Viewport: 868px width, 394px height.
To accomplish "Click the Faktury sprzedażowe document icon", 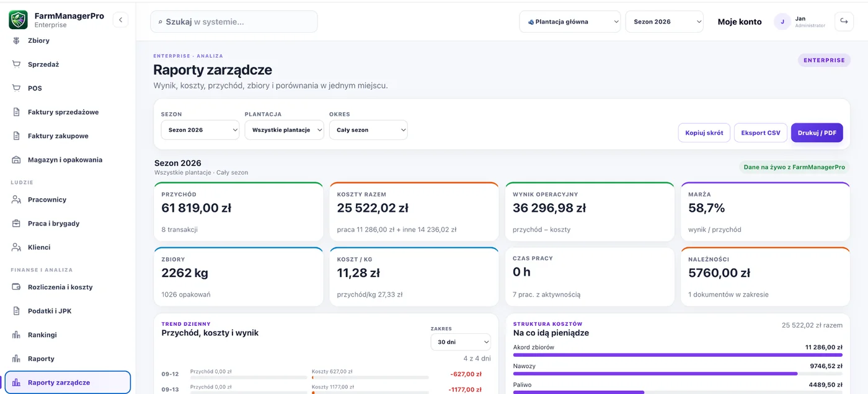I will pos(17,112).
